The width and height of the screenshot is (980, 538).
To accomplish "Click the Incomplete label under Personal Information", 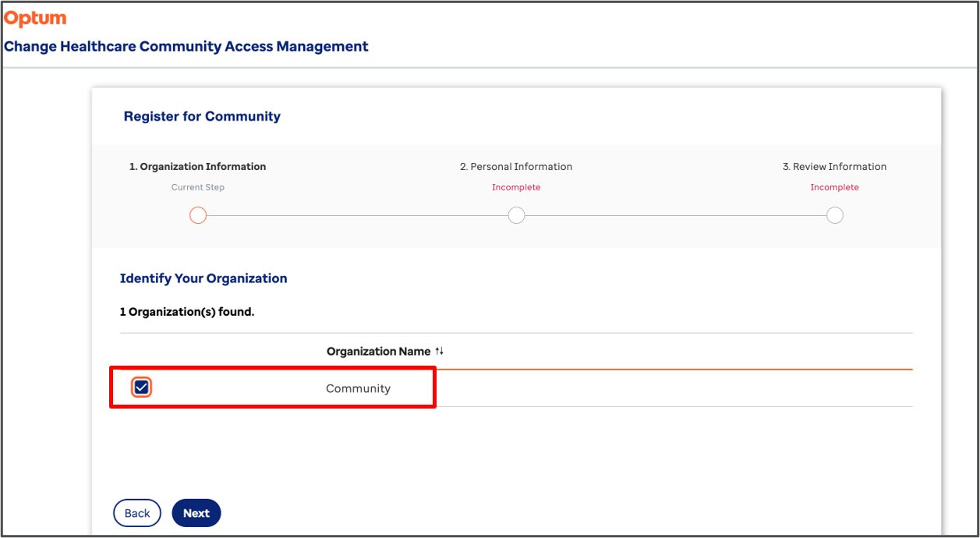I will coord(515,187).
